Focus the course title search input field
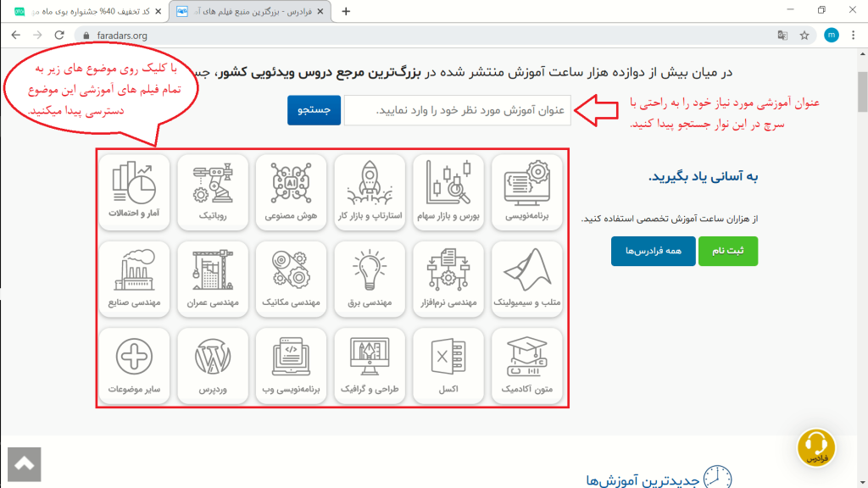 click(x=457, y=110)
